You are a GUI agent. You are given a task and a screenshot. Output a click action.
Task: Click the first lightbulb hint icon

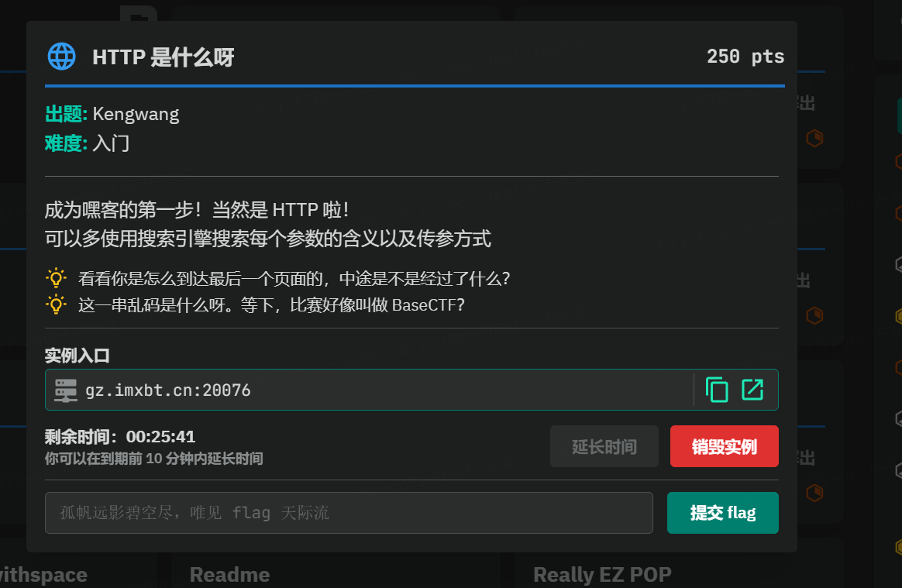click(56, 278)
